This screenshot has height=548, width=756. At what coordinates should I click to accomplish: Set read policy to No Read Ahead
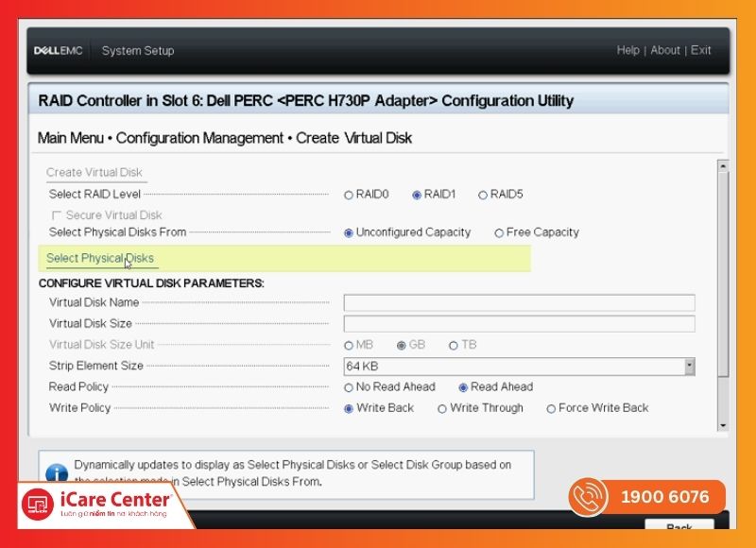coord(349,387)
